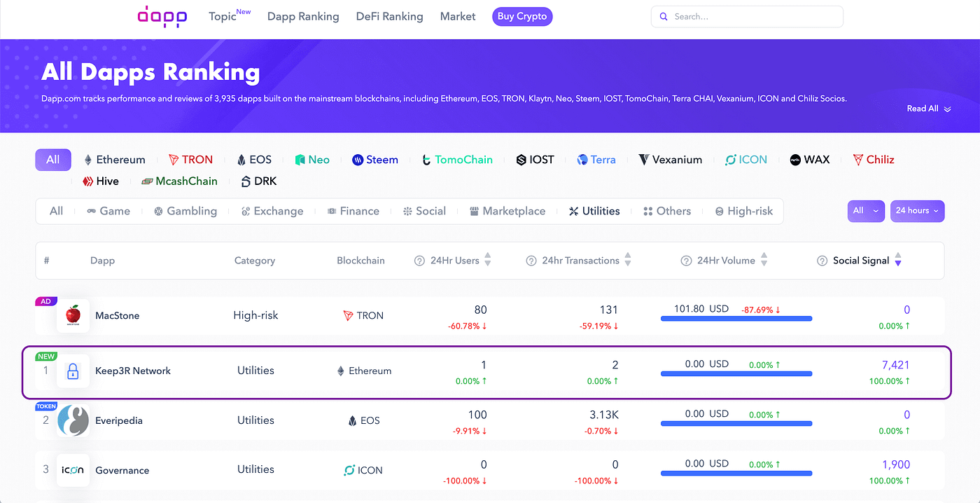Screen dimensions: 980x503
Task: Click the 3.13K transactions value
Action: (604, 415)
